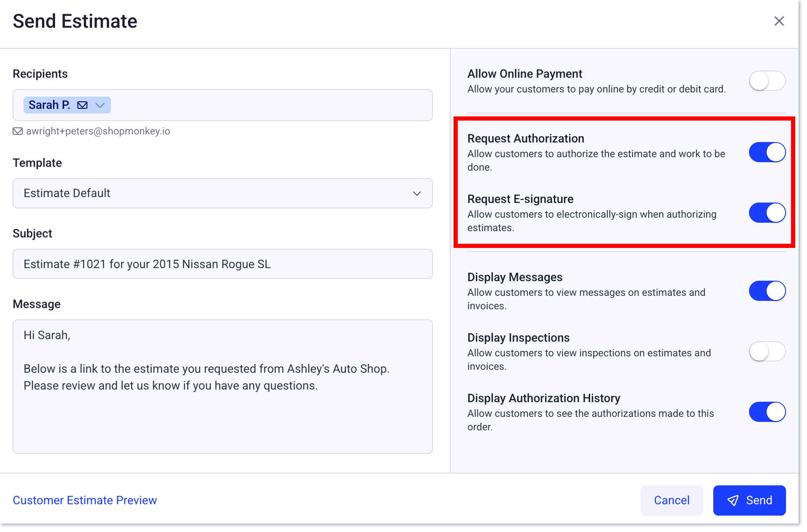The width and height of the screenshot is (807, 532).
Task: Click the Cancel button
Action: pos(671,500)
